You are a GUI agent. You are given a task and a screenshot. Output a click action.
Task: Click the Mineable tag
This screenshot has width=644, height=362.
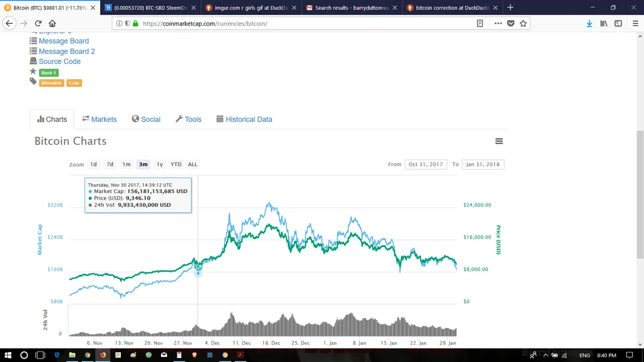click(51, 83)
